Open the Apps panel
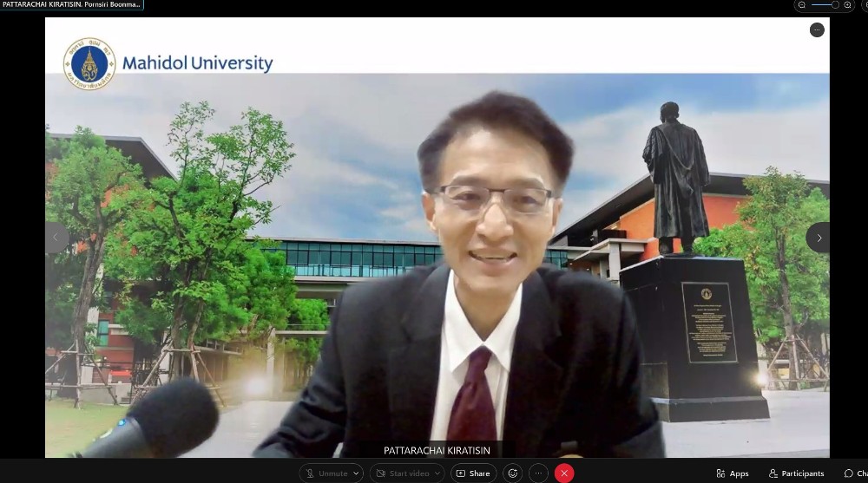 pos(733,473)
